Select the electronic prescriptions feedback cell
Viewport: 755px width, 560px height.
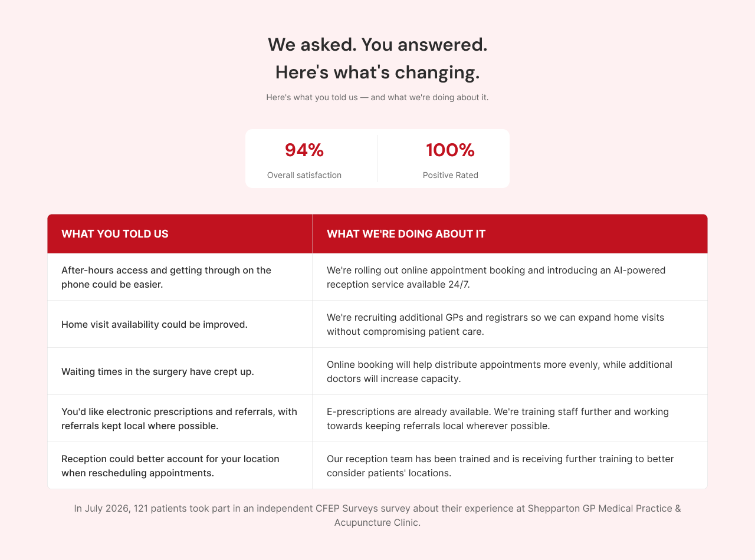pos(180,419)
